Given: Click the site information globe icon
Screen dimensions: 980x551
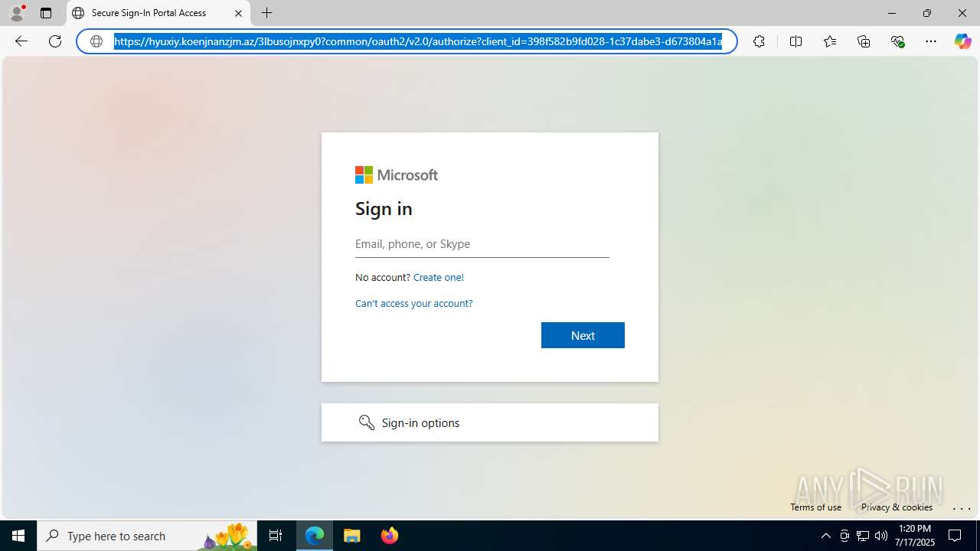Looking at the screenshot, I should 96,41.
